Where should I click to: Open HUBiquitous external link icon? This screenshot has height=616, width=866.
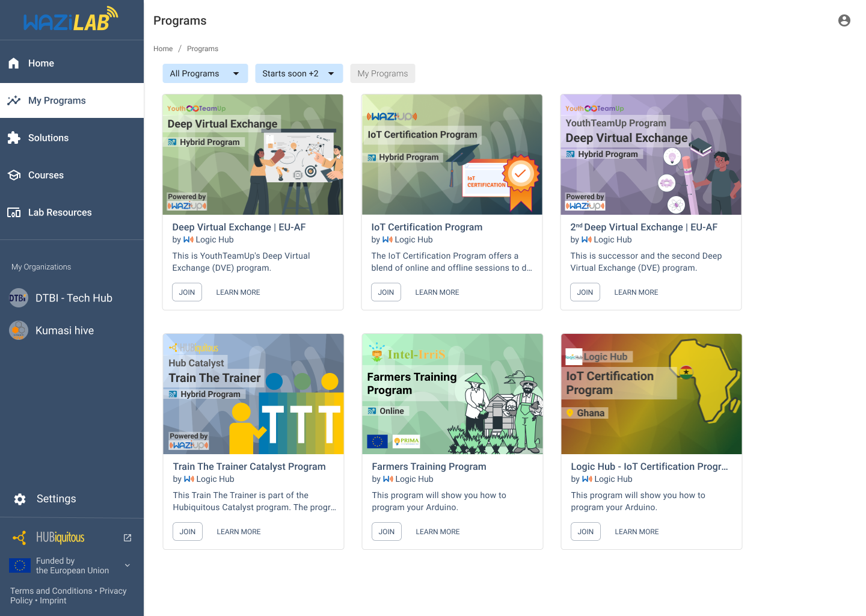point(127,538)
